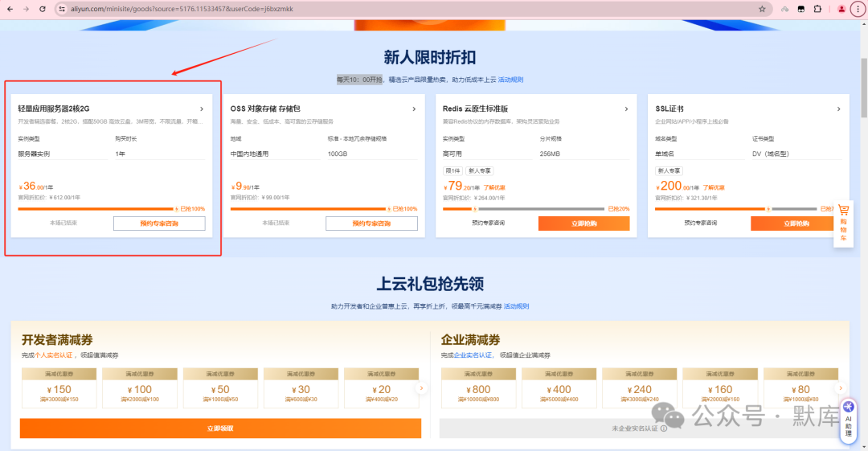
Task: Select the ¥150 developer coupon card
Action: click(x=59, y=387)
